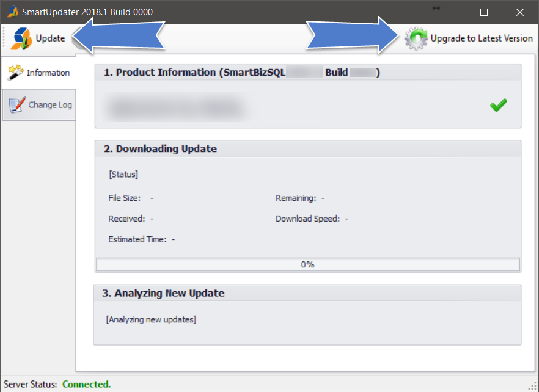Click the Analyzing New Update section header
Image resolution: width=539 pixels, height=392 pixels.
pyautogui.click(x=307, y=293)
